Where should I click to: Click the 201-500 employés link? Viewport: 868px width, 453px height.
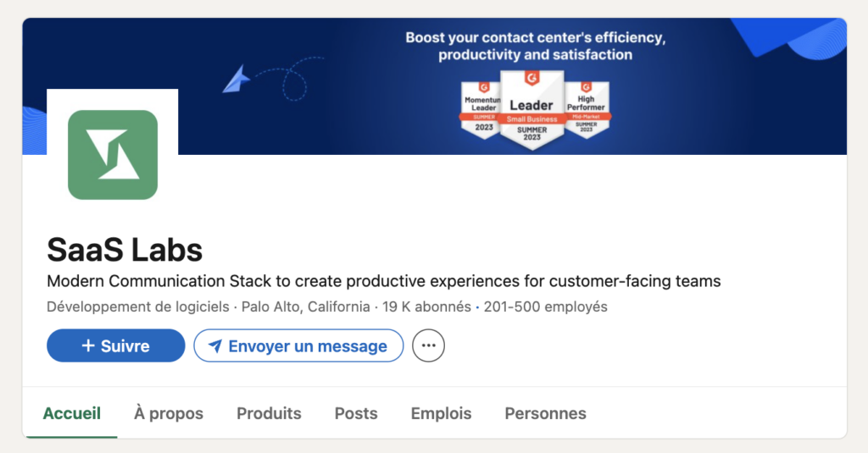(x=545, y=307)
